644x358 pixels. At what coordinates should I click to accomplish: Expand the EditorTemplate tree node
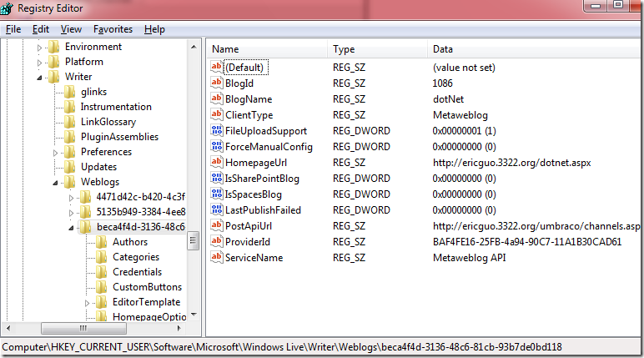pos(88,302)
